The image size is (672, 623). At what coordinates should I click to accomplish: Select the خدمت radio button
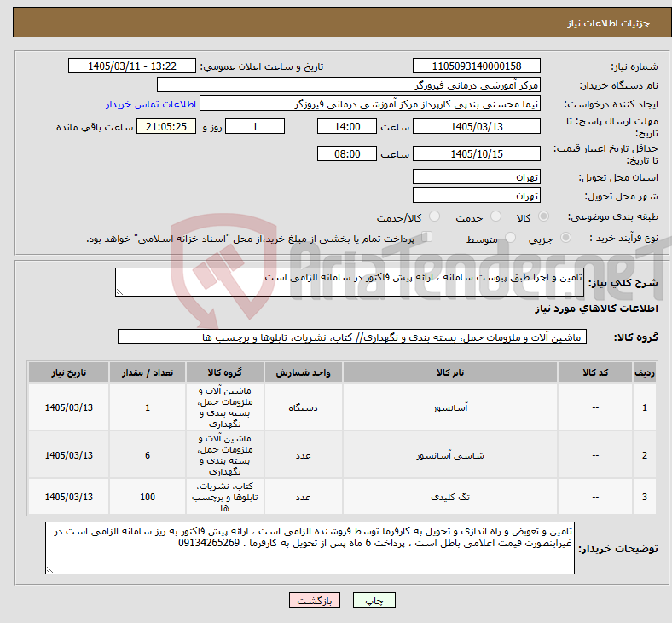click(x=495, y=216)
